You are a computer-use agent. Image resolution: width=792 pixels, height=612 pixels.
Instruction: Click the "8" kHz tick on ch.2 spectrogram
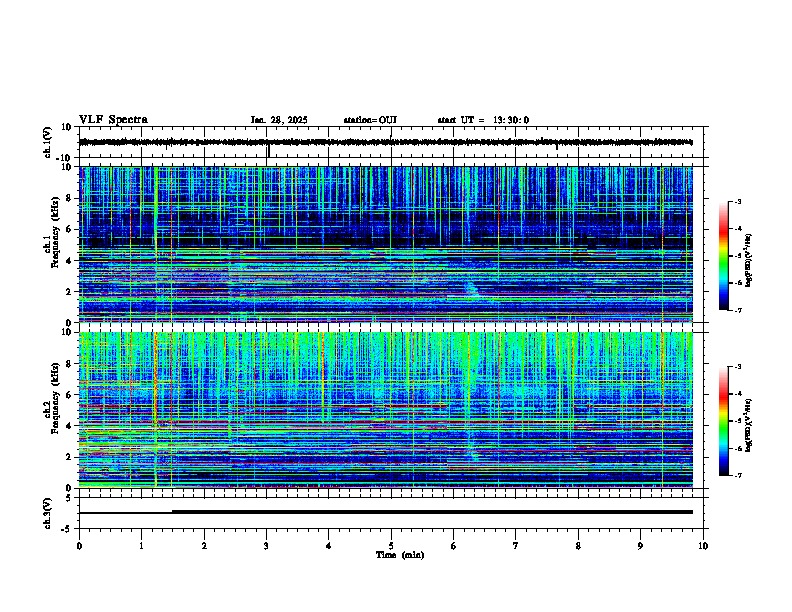(x=69, y=364)
